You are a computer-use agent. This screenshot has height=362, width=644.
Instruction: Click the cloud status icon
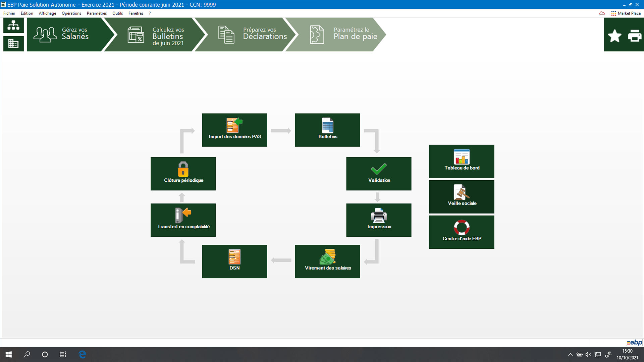tap(602, 13)
